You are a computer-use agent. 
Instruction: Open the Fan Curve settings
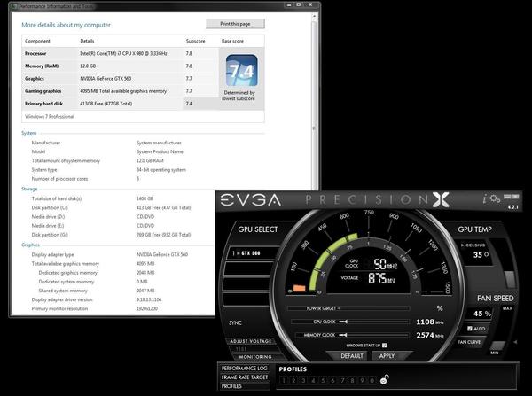coord(469,342)
